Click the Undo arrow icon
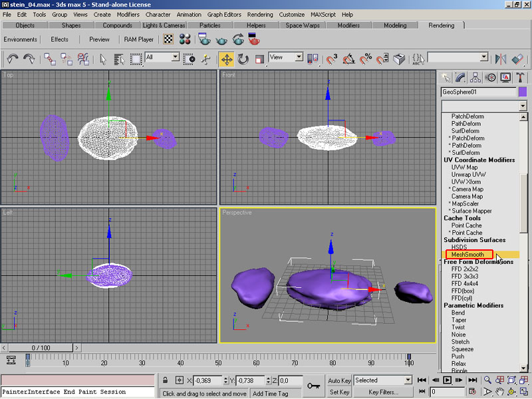The image size is (532, 399). pos(13,59)
